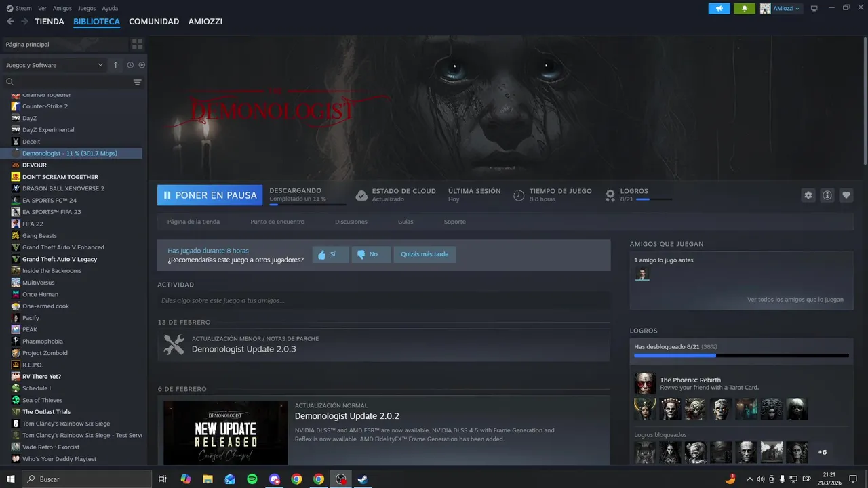
Task: Click friend avatar who played before
Action: point(642,274)
